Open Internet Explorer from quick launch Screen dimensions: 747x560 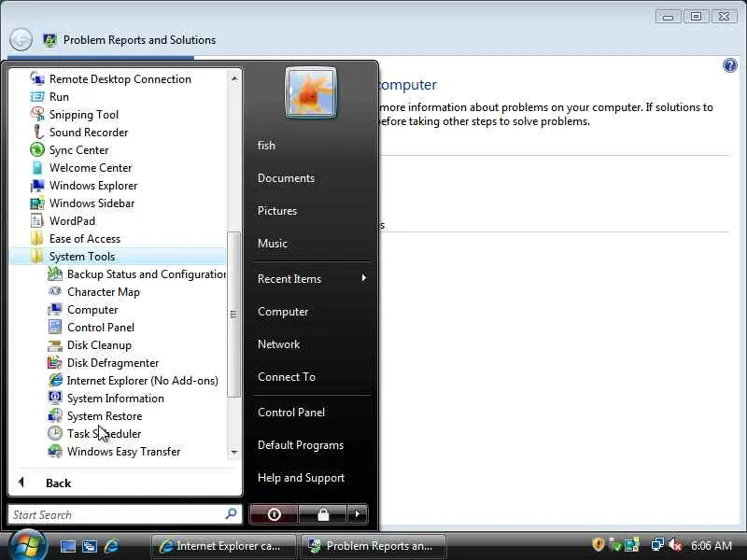(111, 546)
